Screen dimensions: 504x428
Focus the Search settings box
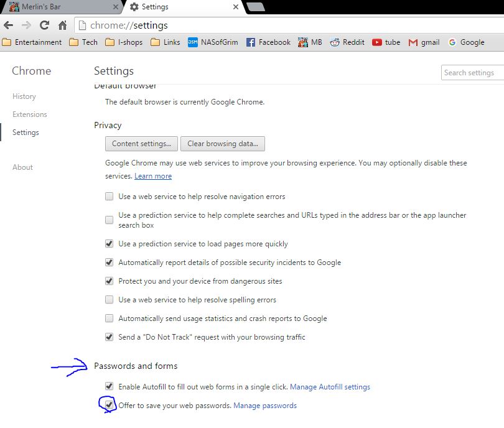[x=472, y=73]
